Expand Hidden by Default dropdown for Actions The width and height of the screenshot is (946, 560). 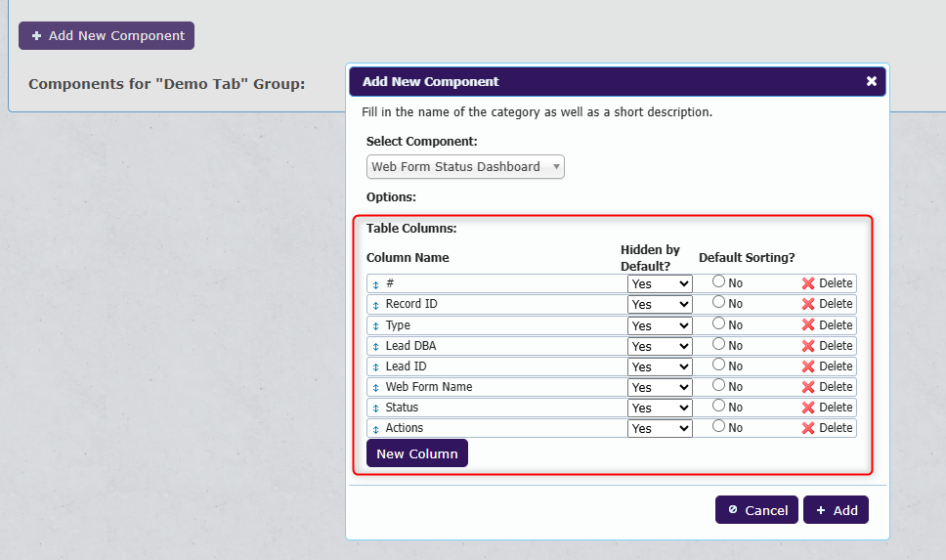click(x=660, y=428)
